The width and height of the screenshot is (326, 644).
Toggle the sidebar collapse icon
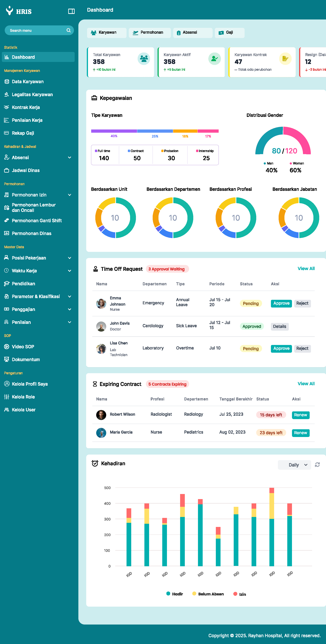point(71,11)
